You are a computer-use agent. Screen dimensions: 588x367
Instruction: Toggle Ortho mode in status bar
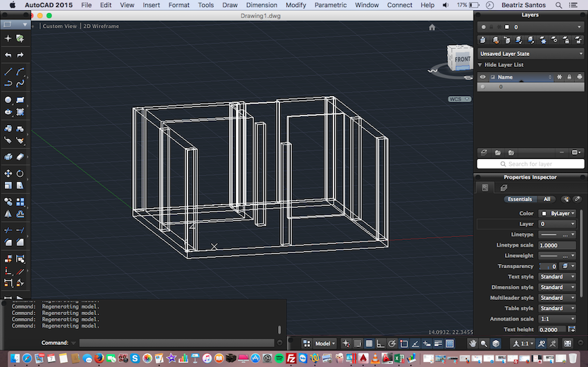(x=380, y=344)
